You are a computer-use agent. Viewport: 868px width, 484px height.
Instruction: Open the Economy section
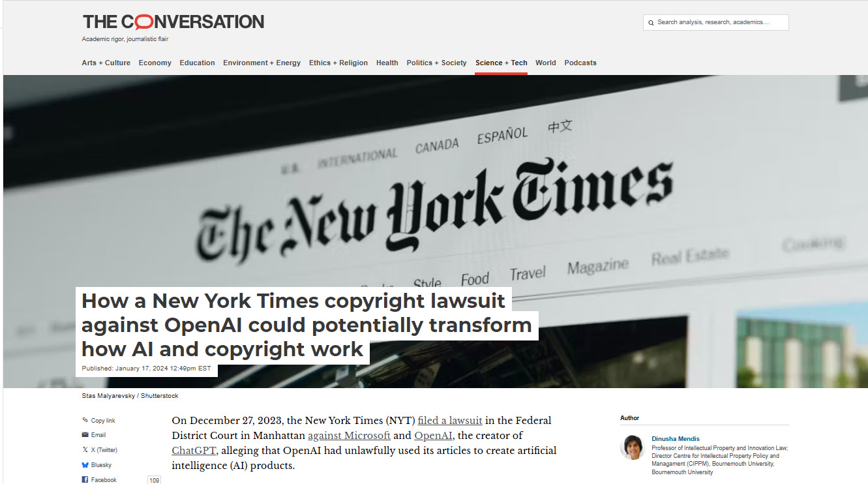[x=155, y=63]
